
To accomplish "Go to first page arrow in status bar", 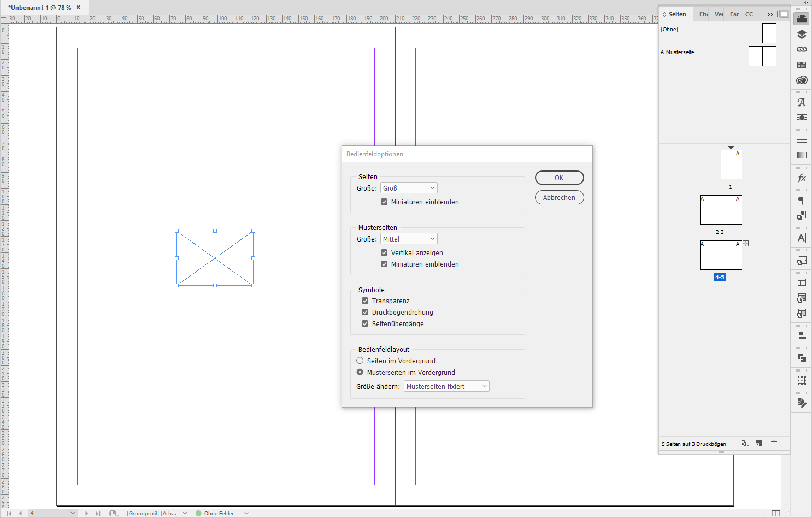I will pyautogui.click(x=9, y=513).
